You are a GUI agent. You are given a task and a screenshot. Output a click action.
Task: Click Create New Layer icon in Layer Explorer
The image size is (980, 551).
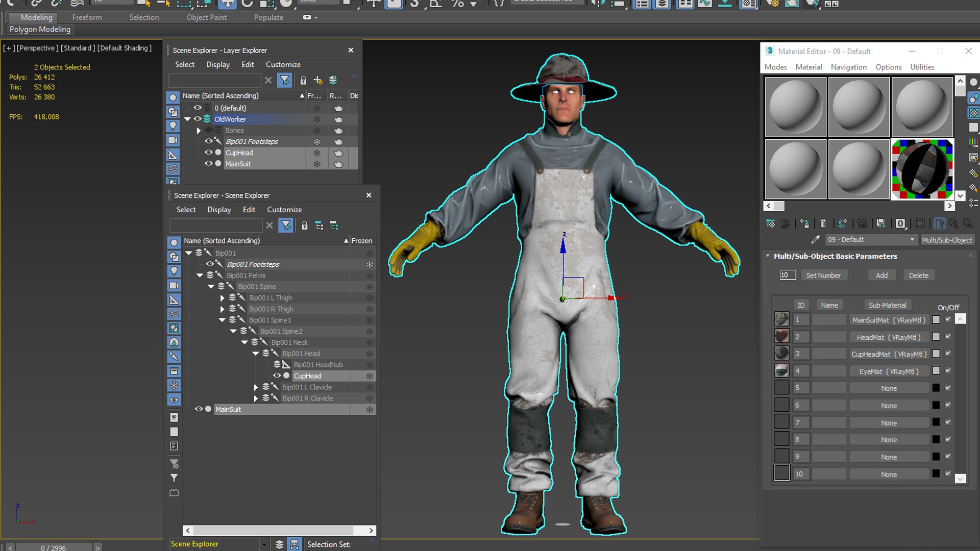(318, 80)
